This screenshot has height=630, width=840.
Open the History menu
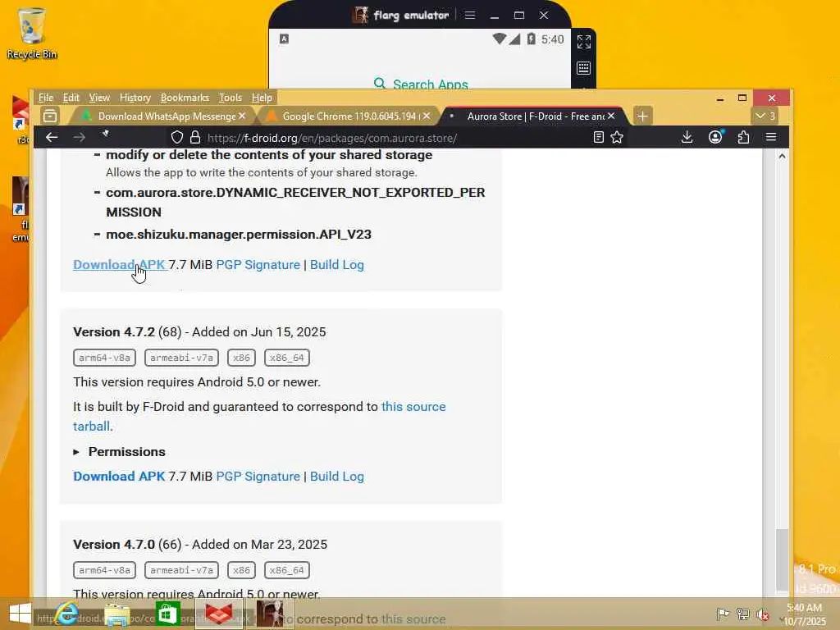pyautogui.click(x=135, y=98)
